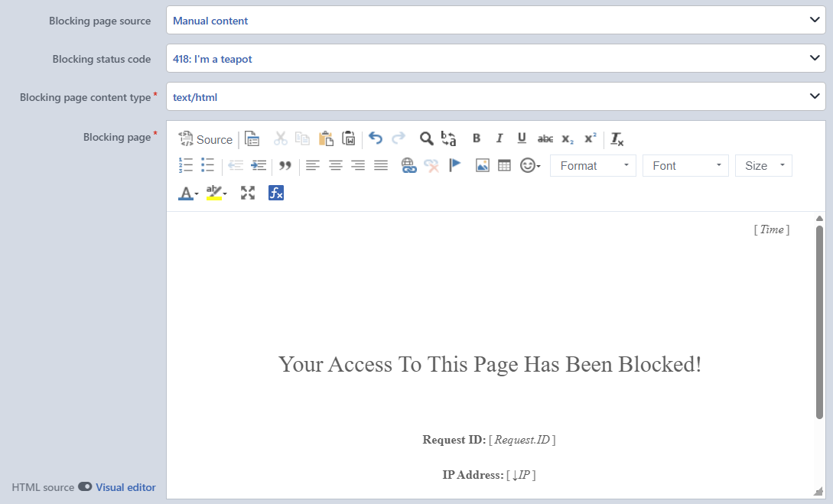833x504 pixels.
Task: Open the Blocking page content type dropdown
Action: coord(496,96)
